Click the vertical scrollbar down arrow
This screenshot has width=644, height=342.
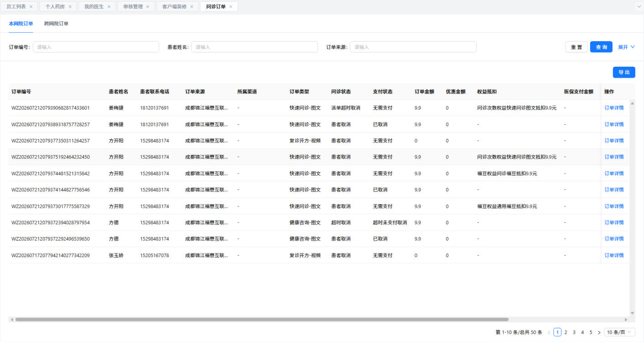[x=632, y=313]
